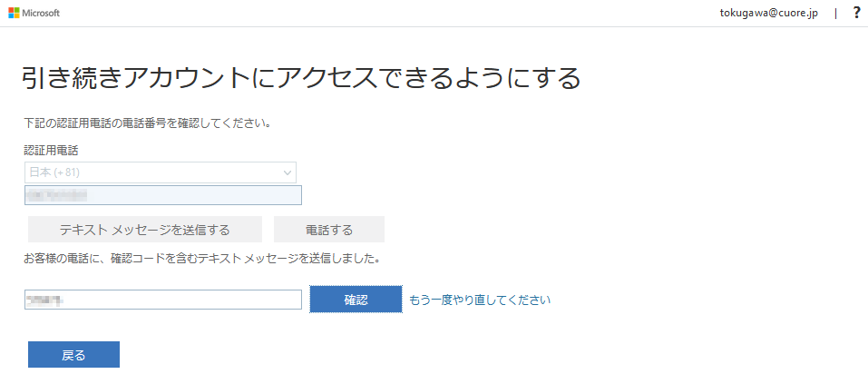Click the Microsoft wordmark text

pos(41,14)
